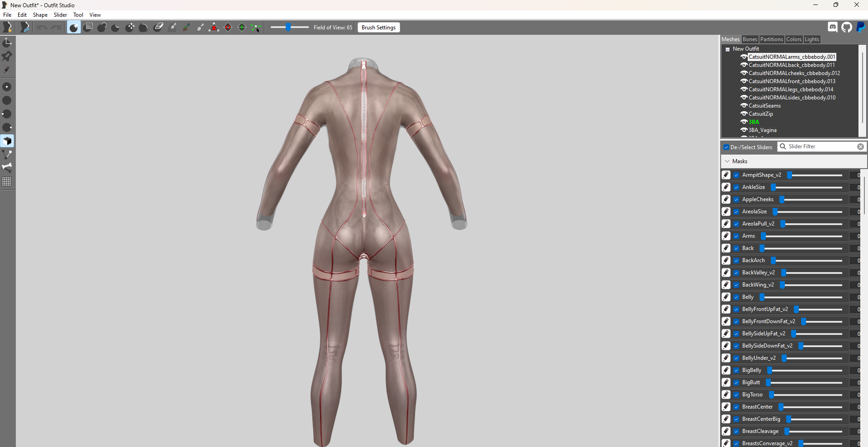Viewport: 868px width, 447px height.
Task: Hide the CatsuitSeams mesh via eye icon
Action: pyautogui.click(x=744, y=106)
